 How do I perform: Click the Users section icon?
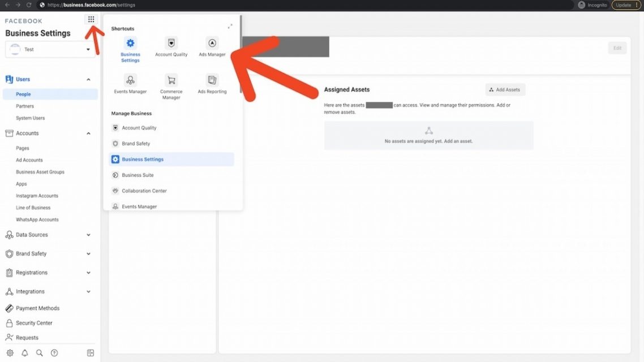9,79
